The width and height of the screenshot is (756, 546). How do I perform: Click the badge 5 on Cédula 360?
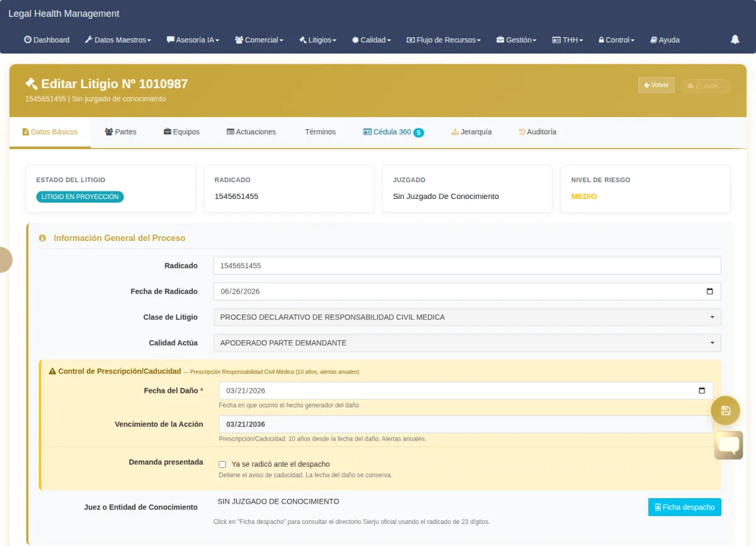click(418, 132)
